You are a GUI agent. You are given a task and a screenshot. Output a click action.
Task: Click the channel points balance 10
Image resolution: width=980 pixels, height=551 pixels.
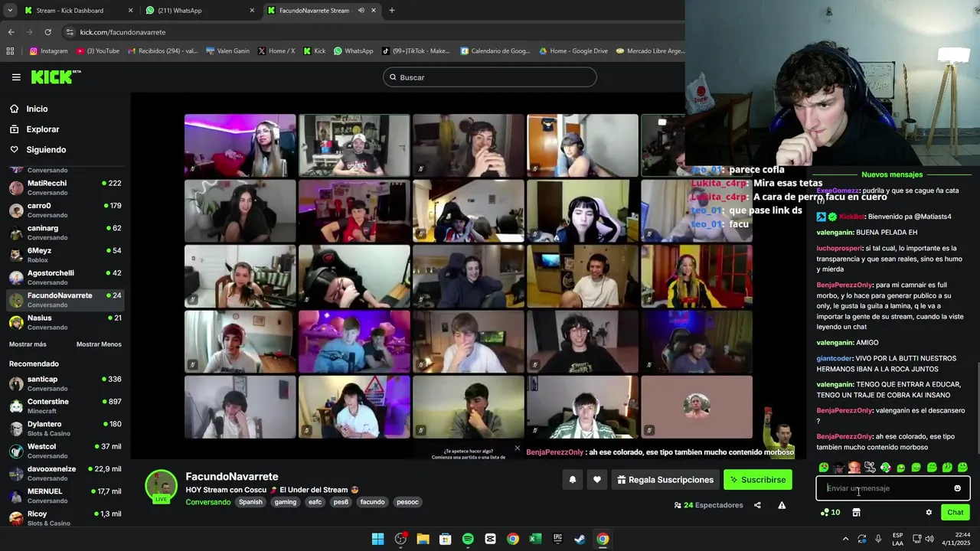click(830, 513)
